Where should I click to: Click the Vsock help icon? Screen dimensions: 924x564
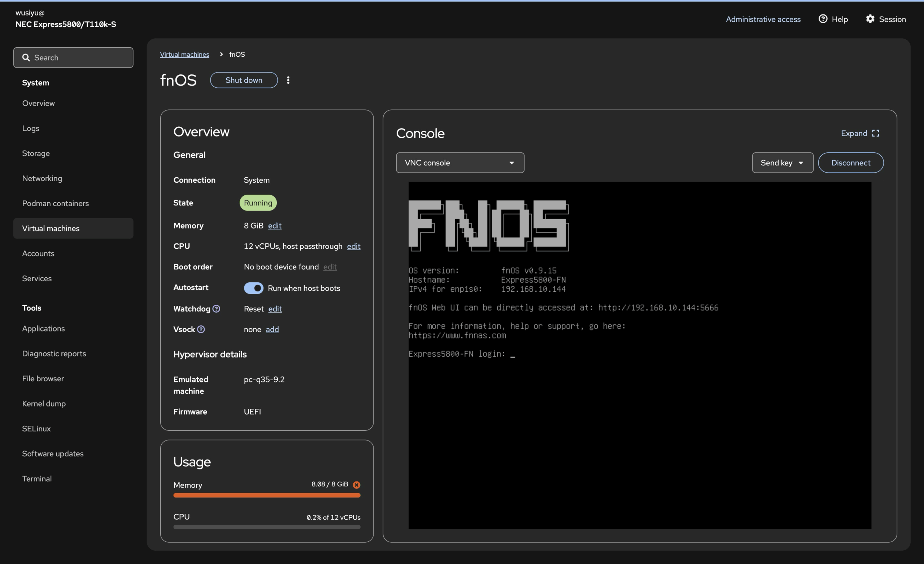(x=201, y=329)
